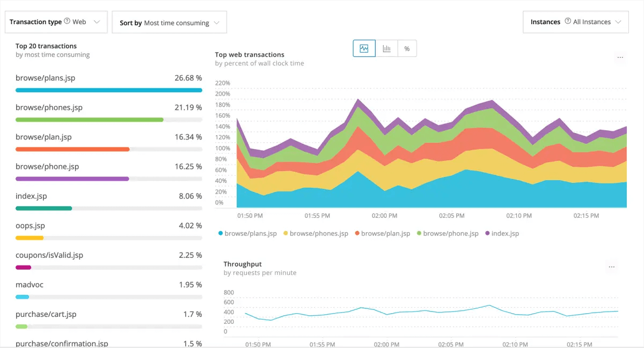Click the help icon beside Transaction type
Screen dimensions: 644x348
(68, 22)
